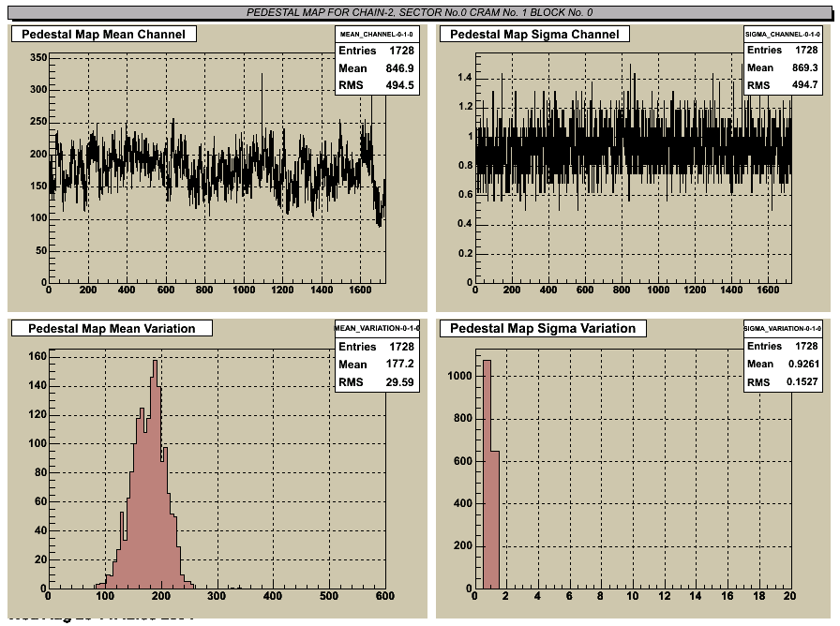Click the 'SIGMA_CHANNEL-0-1-0' stats box header
840x626 pixels.
[783, 35]
